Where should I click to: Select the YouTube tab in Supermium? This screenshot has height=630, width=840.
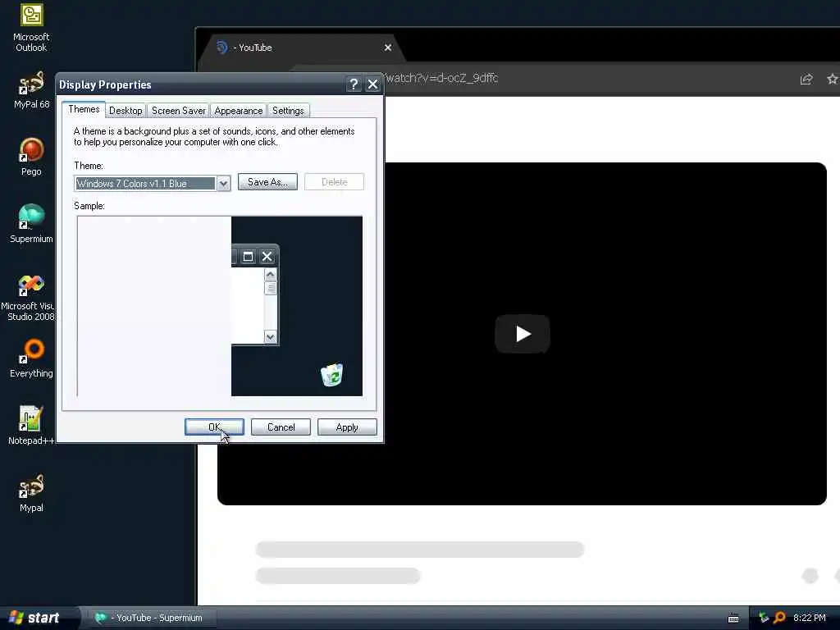click(300, 48)
